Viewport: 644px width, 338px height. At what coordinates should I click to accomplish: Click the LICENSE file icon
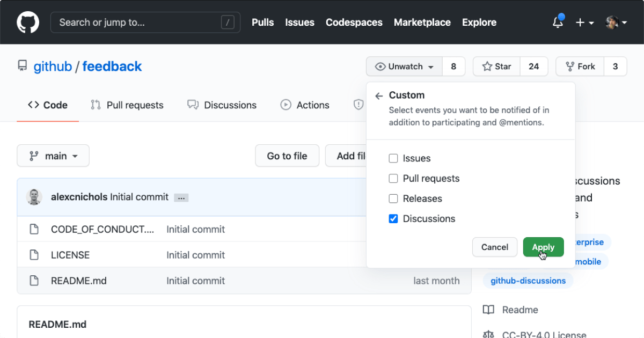pos(34,255)
